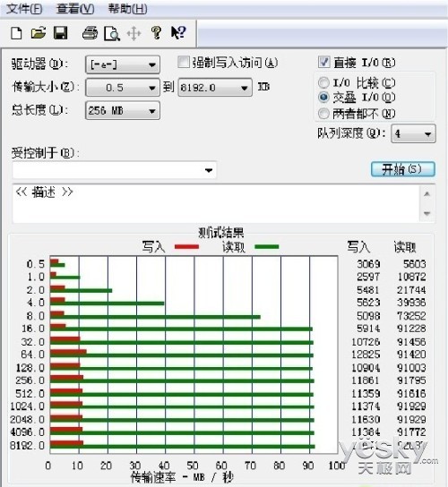Click the 1024.0 row label
Viewport: 448px width, 487px height.
28,406
